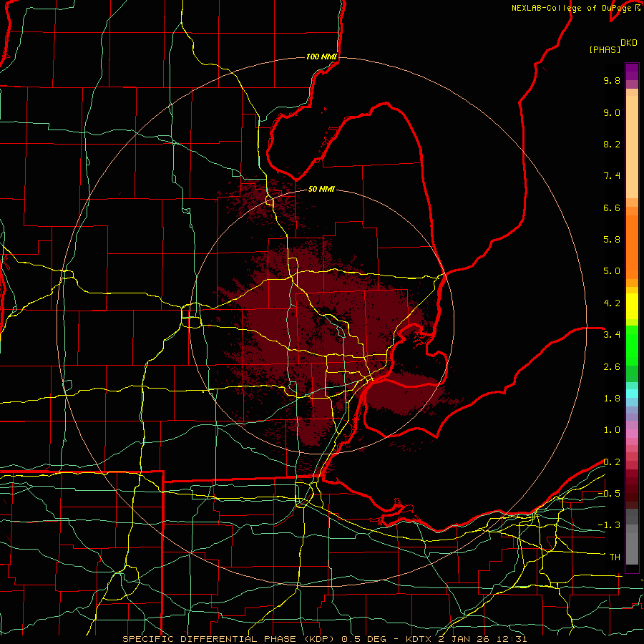Click the 0.2 scale value
The height and width of the screenshot is (644, 644).
pos(612,462)
